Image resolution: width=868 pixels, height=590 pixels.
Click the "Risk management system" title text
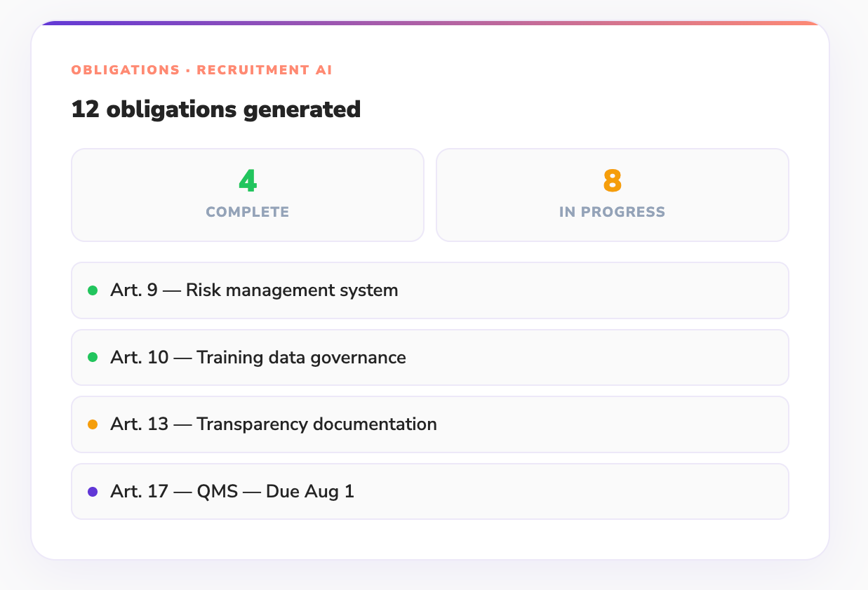point(292,290)
